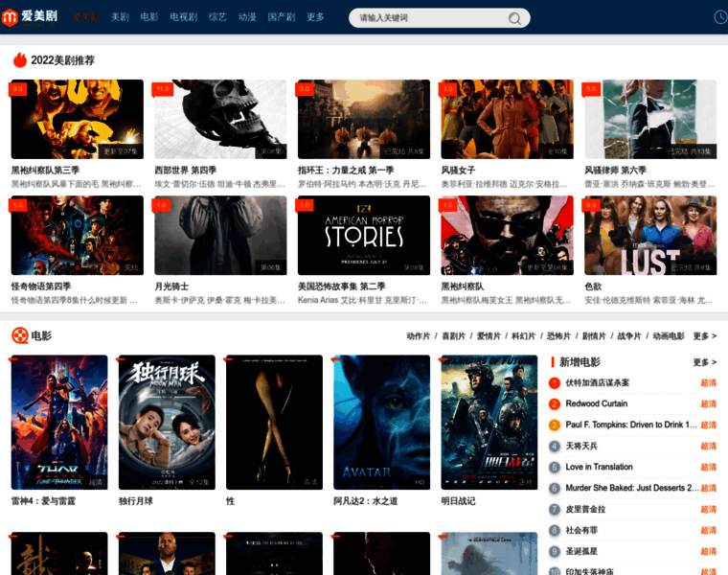The width and height of the screenshot is (728, 575).
Task: Open 阿凡达2:水之道 Avatar poster
Action: (x=381, y=423)
